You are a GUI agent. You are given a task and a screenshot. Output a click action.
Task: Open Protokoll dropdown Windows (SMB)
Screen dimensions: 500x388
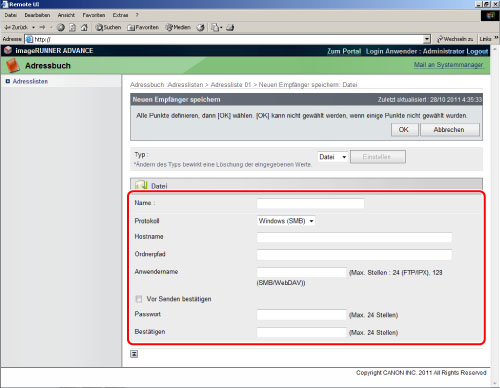[286, 221]
